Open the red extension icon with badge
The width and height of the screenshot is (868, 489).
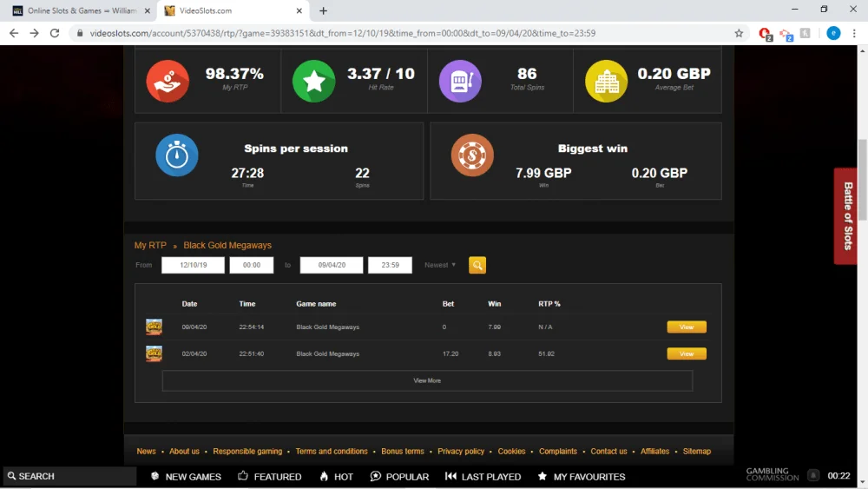766,34
